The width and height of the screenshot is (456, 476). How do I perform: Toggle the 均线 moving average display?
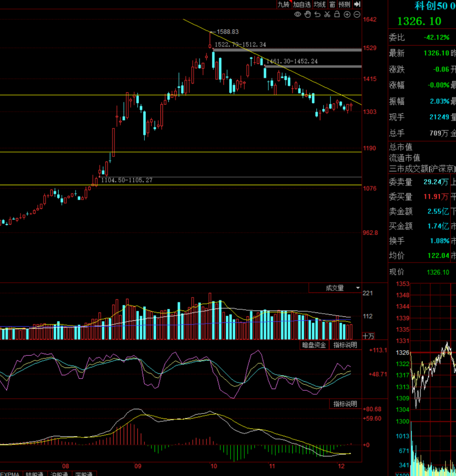(x=320, y=4)
